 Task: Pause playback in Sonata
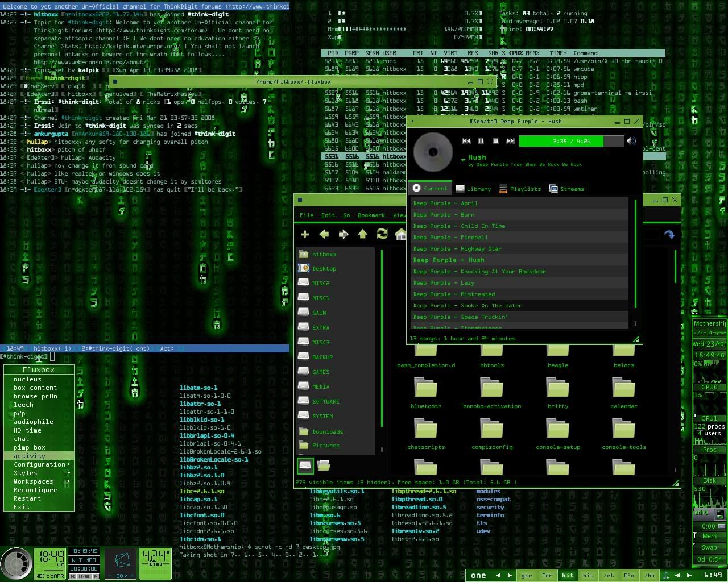click(481, 141)
